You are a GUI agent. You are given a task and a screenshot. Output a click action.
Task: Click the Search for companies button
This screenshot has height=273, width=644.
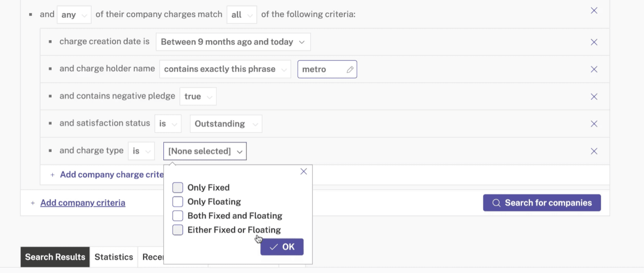click(x=542, y=203)
